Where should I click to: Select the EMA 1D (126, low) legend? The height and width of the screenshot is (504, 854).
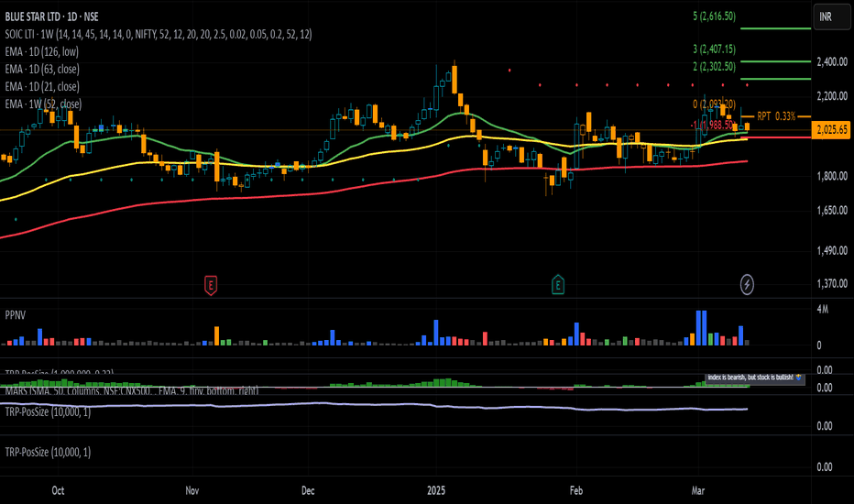[42, 51]
